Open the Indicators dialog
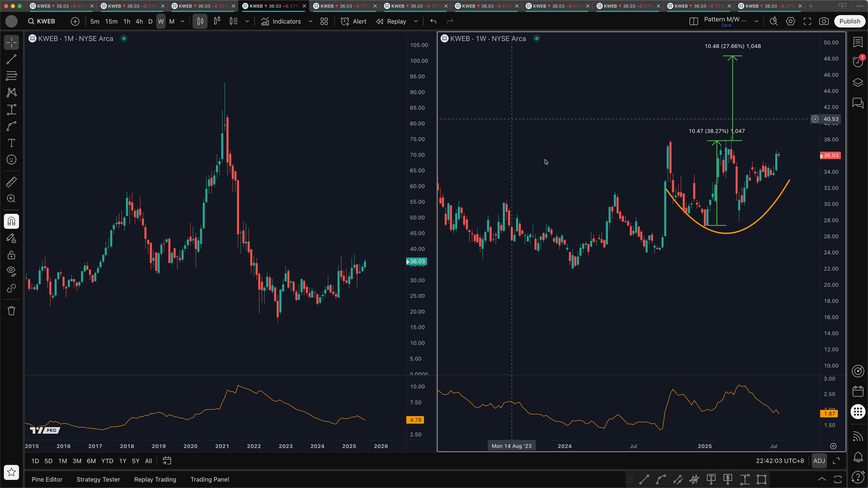This screenshot has width=868, height=488. click(281, 21)
